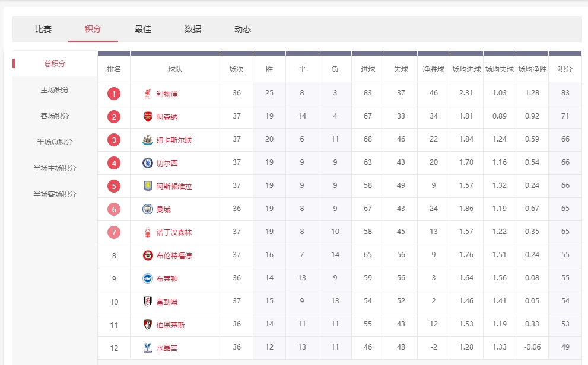This screenshot has height=365, width=588.
Task: Select the 最佳 tab
Action: pos(143,29)
